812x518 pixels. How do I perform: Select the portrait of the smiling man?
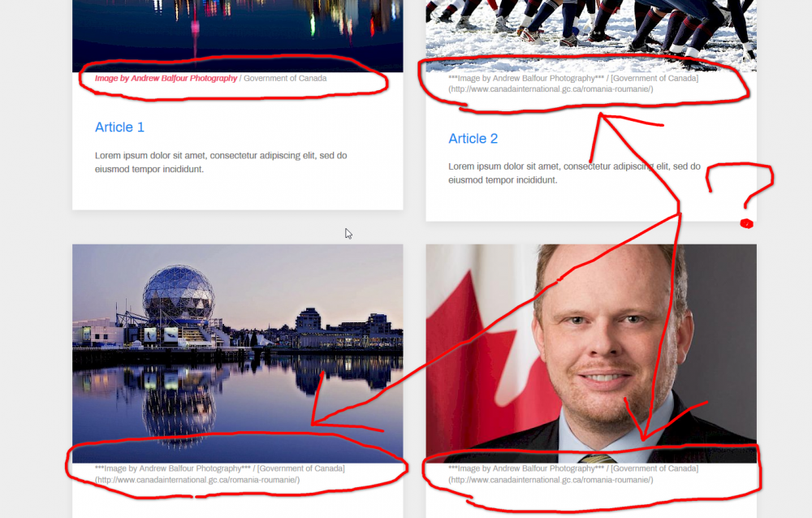click(591, 353)
